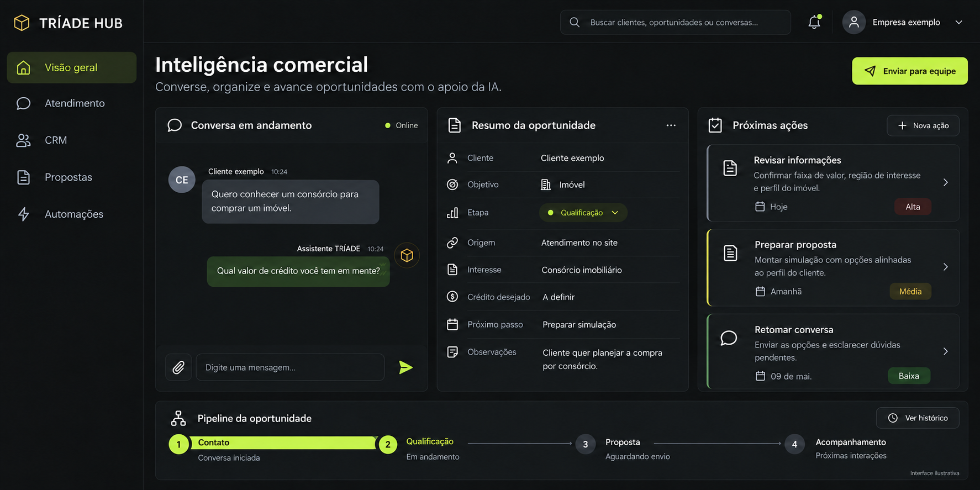Open Propostas in the sidebar
Image resolution: width=980 pixels, height=490 pixels.
(72, 177)
